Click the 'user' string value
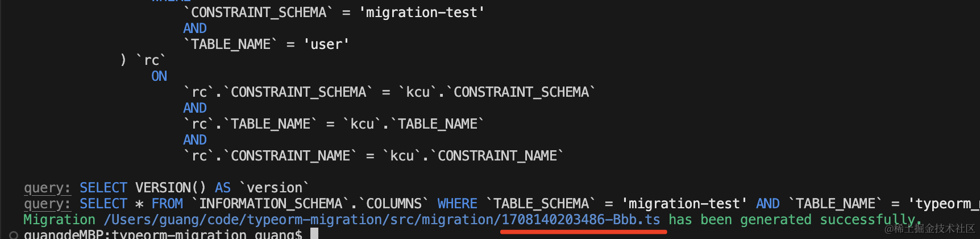The height and width of the screenshot is (239, 980). pyautogui.click(x=326, y=44)
